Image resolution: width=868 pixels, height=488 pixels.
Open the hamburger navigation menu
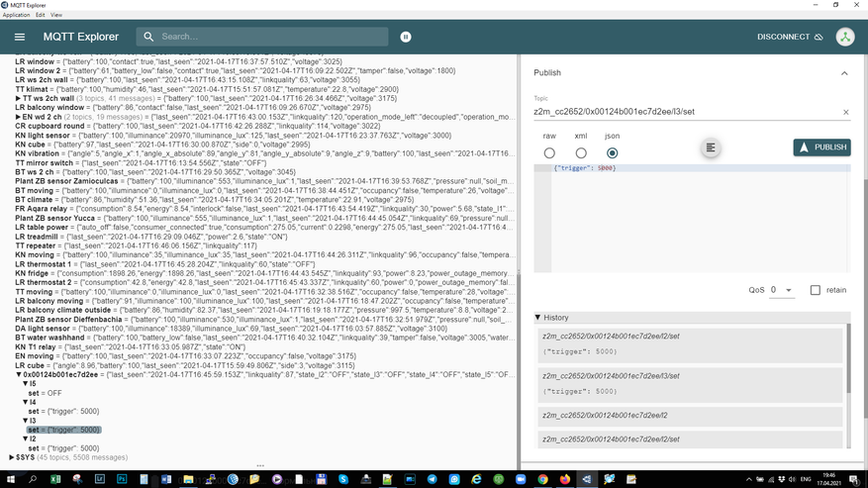coord(20,37)
